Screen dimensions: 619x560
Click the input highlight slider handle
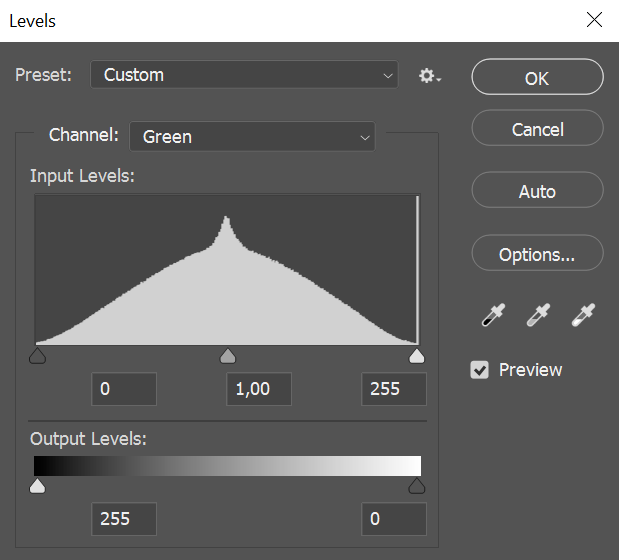pos(416,356)
